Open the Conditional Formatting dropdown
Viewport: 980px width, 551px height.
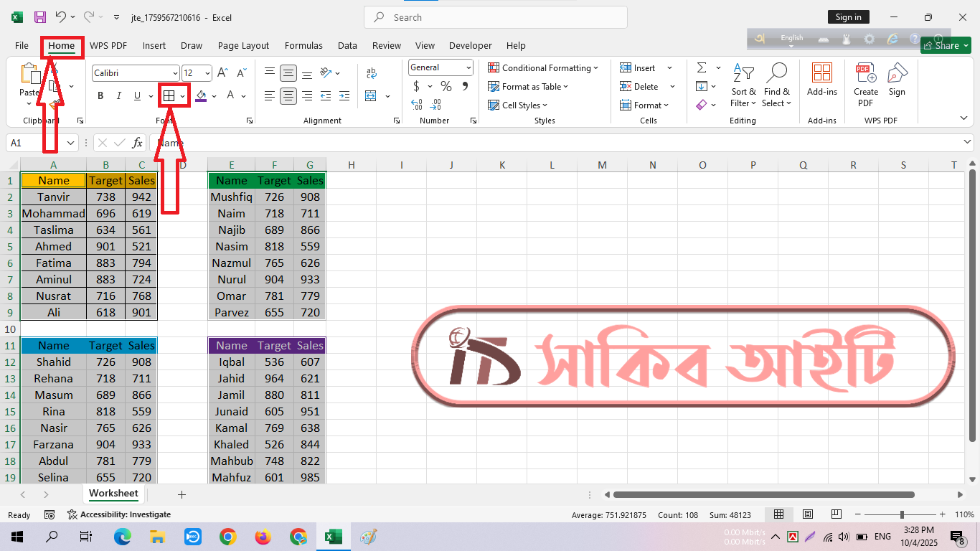pos(543,68)
